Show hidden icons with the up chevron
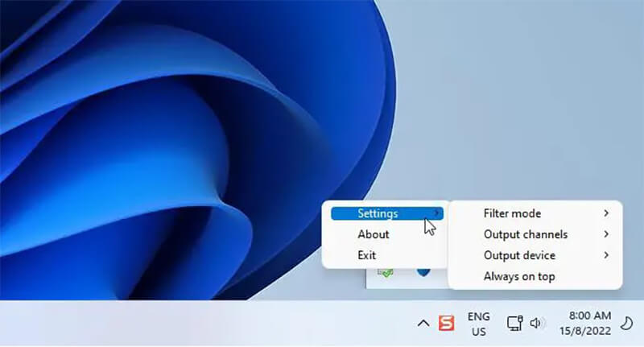This screenshot has width=644, height=347. (x=423, y=323)
